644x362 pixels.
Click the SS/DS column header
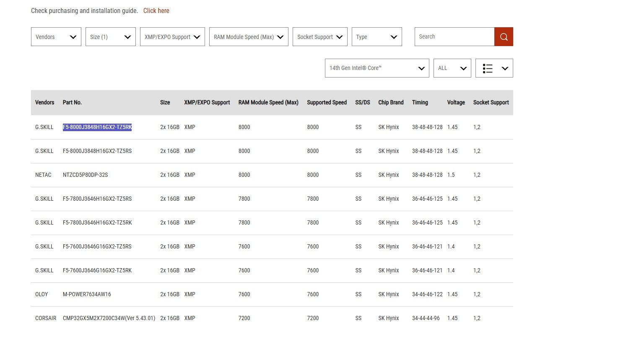point(363,103)
